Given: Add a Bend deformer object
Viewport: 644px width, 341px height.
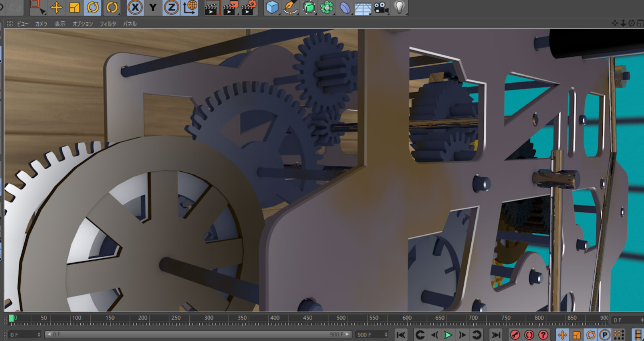Looking at the screenshot, I should (x=345, y=7).
